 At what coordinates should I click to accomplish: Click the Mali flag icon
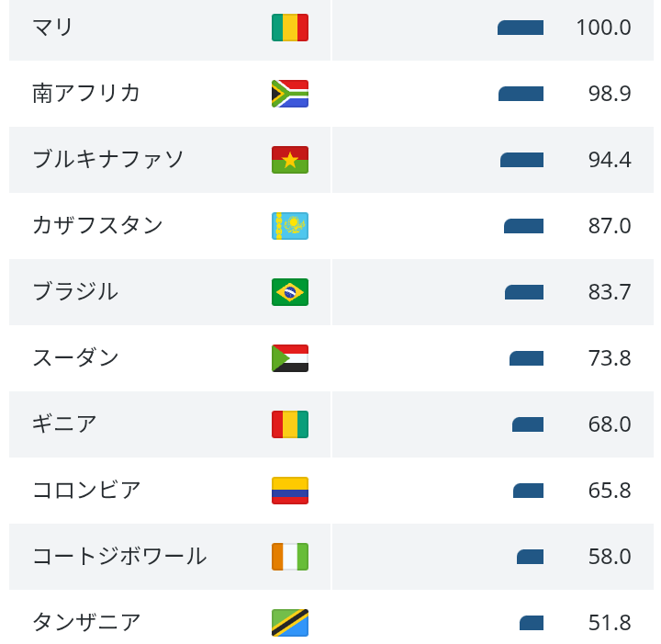tap(290, 28)
